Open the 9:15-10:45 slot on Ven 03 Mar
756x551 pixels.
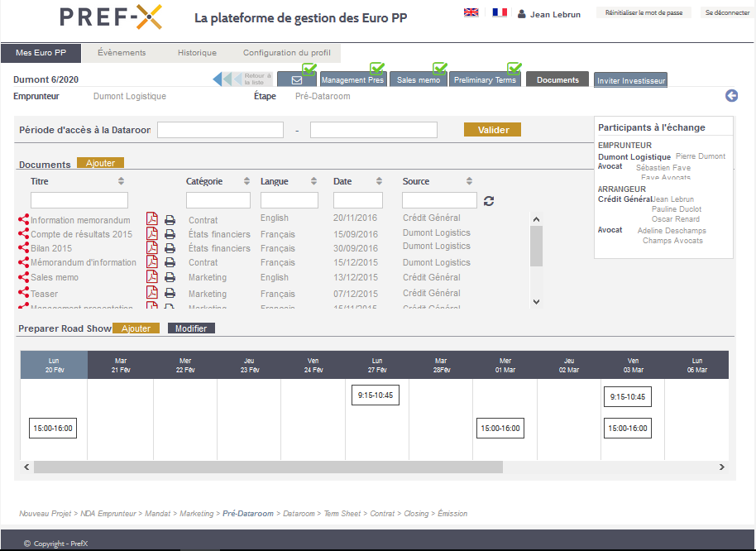click(x=628, y=397)
